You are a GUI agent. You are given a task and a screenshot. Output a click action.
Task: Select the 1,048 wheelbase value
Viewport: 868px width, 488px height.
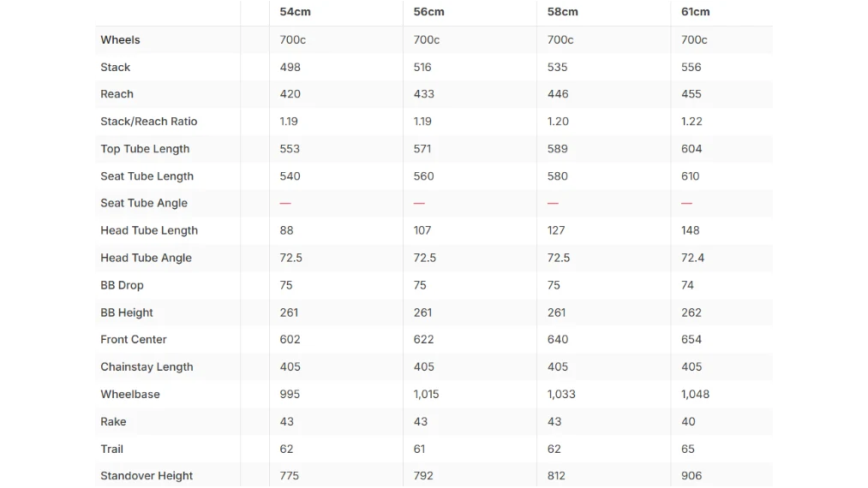(695, 395)
